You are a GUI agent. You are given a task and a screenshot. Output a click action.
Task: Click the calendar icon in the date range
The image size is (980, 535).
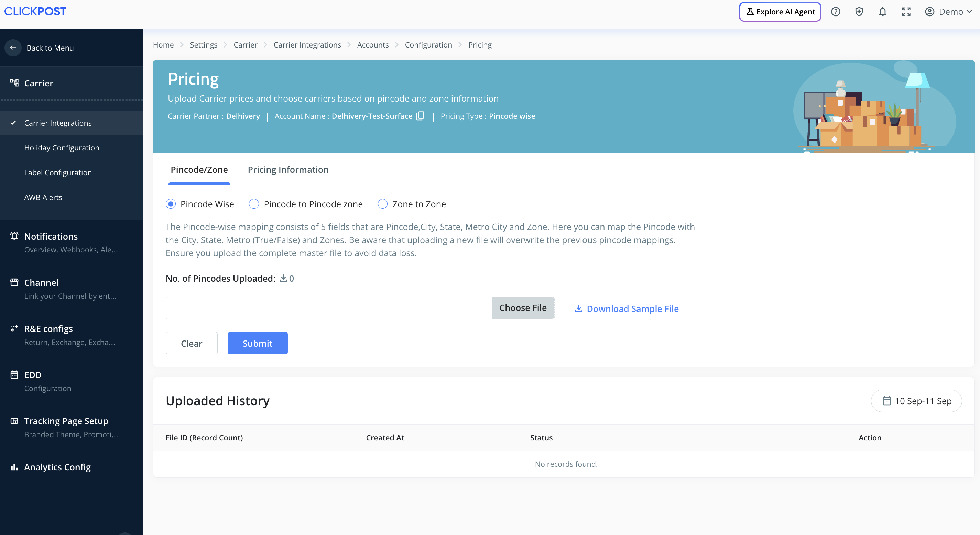[x=886, y=401]
